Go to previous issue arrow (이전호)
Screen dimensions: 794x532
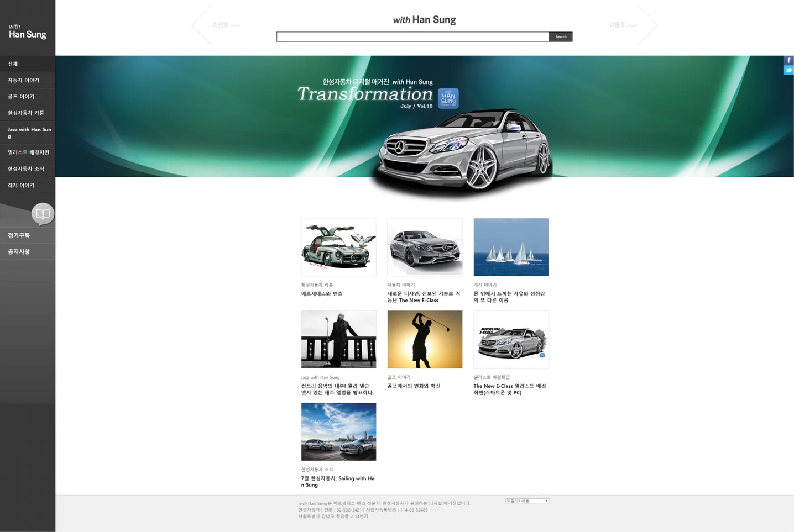coord(216,25)
